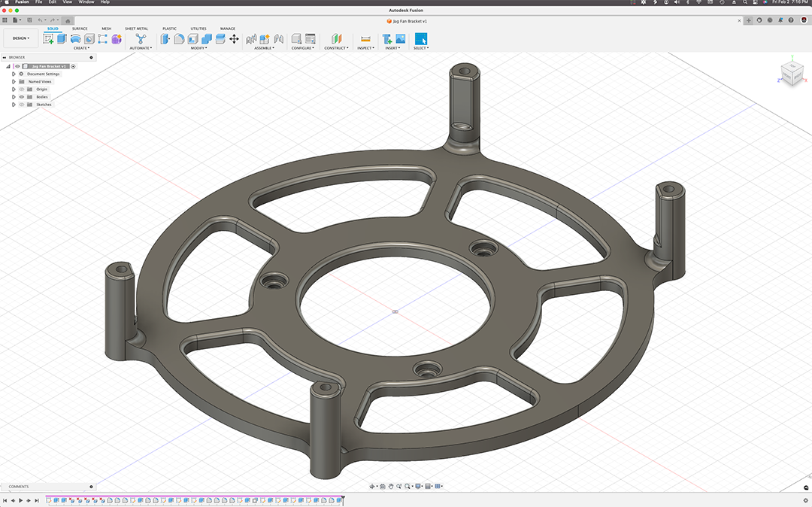
Task: Pick the Revolve tool
Action: [76, 39]
